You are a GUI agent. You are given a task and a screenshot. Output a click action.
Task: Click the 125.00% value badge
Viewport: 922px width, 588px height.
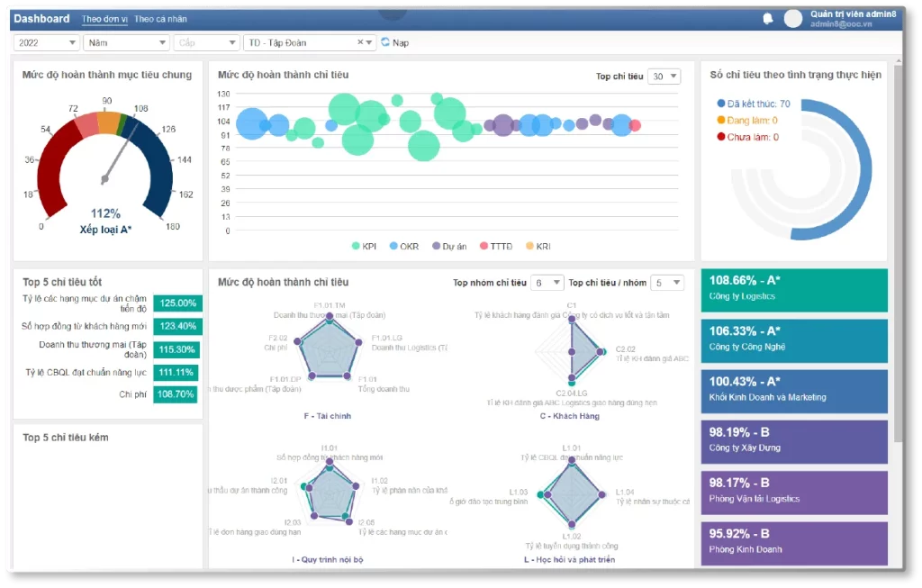(x=177, y=303)
